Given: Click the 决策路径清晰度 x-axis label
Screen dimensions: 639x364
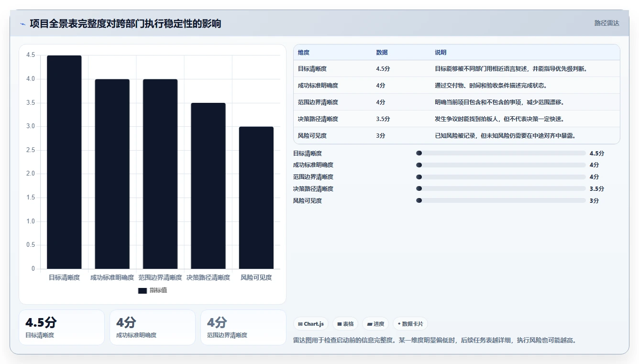Looking at the screenshot, I should coord(208,278).
